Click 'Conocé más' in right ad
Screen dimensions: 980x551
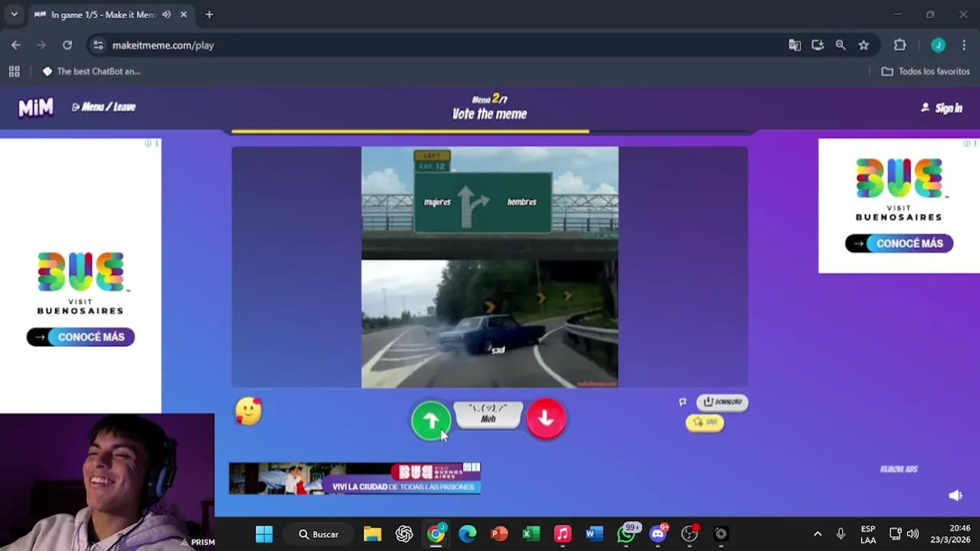pyautogui.click(x=899, y=243)
